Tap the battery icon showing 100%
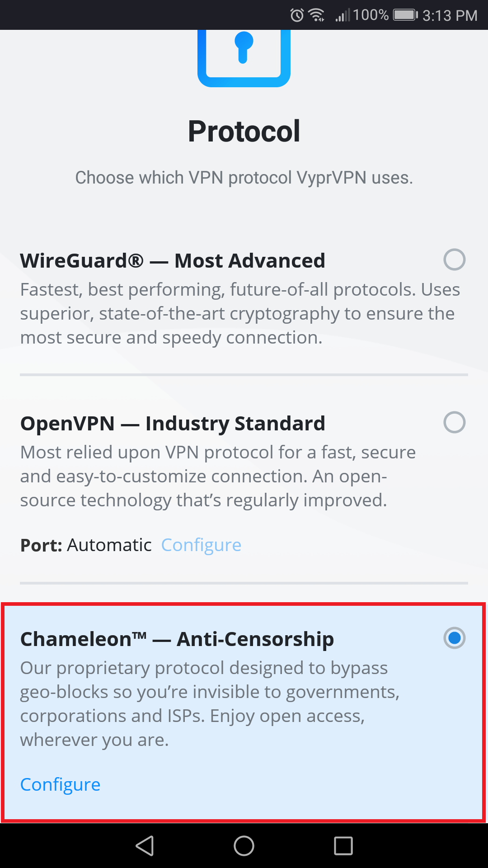Image resolution: width=488 pixels, height=868 pixels. pyautogui.click(x=404, y=15)
